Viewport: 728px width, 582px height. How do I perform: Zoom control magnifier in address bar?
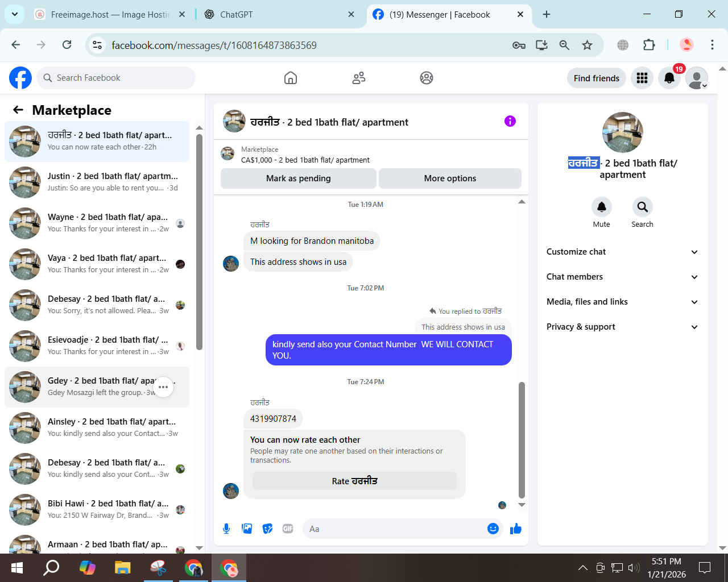click(x=564, y=45)
